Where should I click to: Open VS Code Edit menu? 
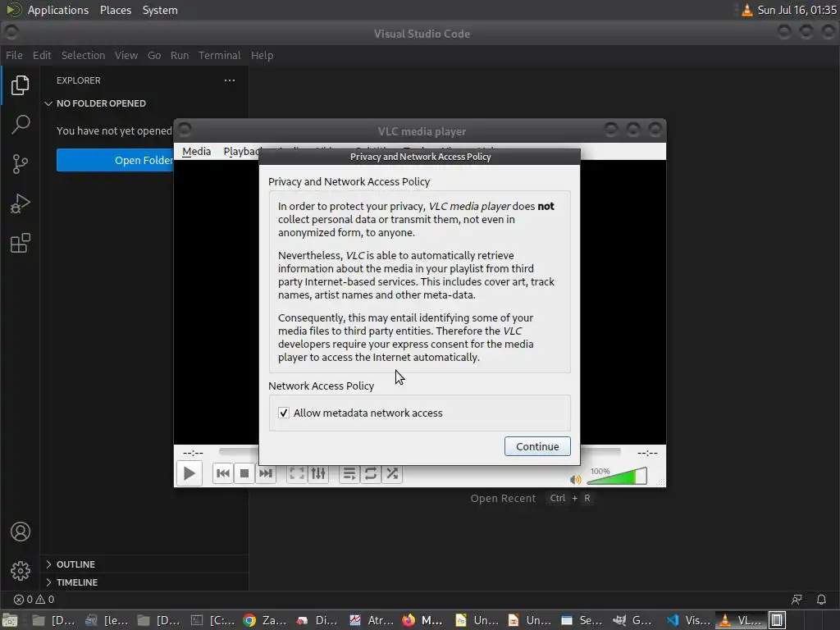41,55
